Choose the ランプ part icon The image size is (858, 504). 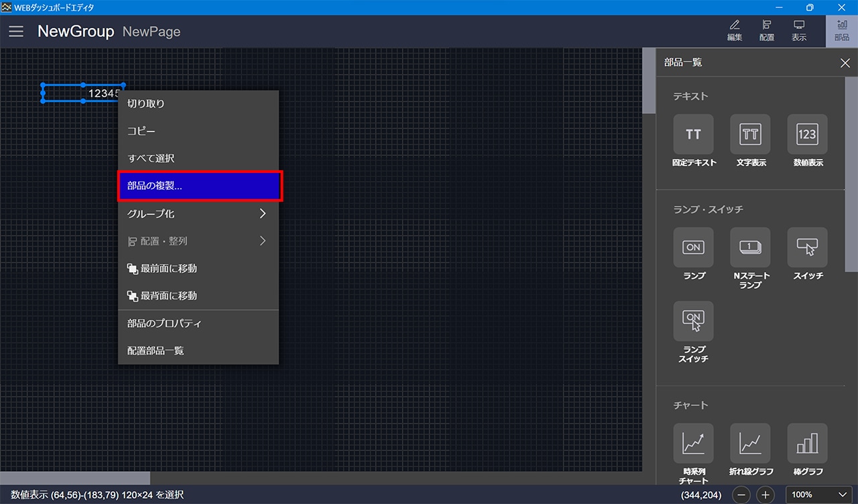(x=693, y=248)
